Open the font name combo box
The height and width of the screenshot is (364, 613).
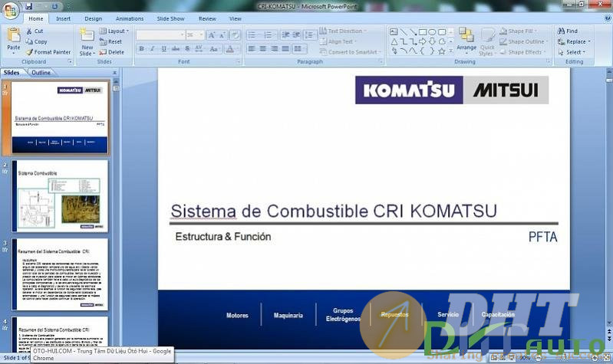160,35
